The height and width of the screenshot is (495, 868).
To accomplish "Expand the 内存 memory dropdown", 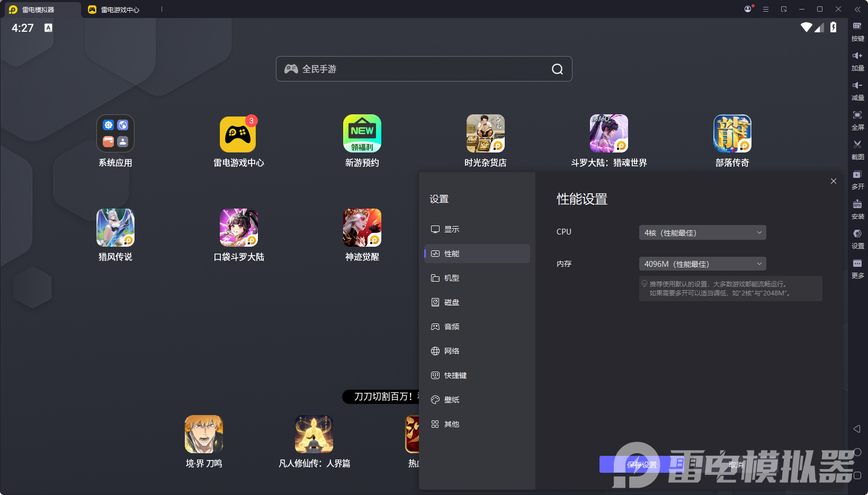I will pos(703,264).
